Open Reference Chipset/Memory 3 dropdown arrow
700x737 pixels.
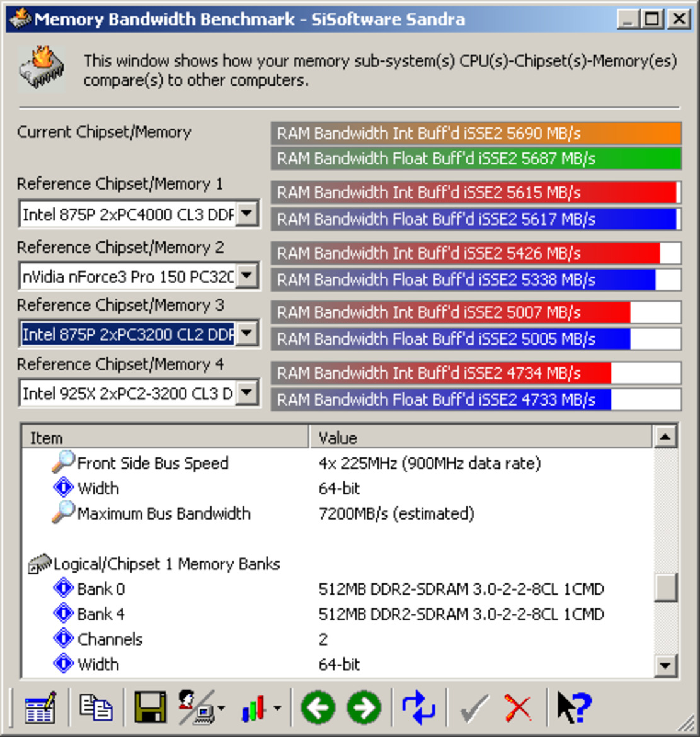247,334
